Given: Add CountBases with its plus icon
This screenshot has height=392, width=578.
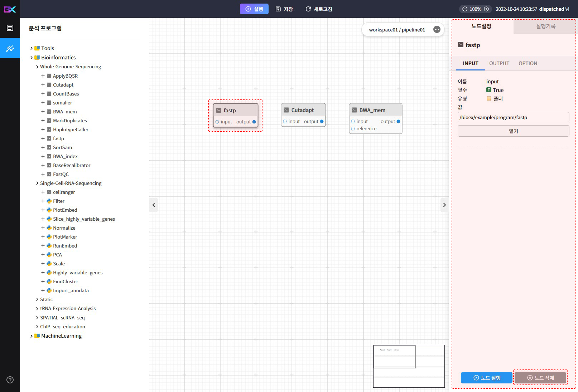Looking at the screenshot, I should pos(43,94).
